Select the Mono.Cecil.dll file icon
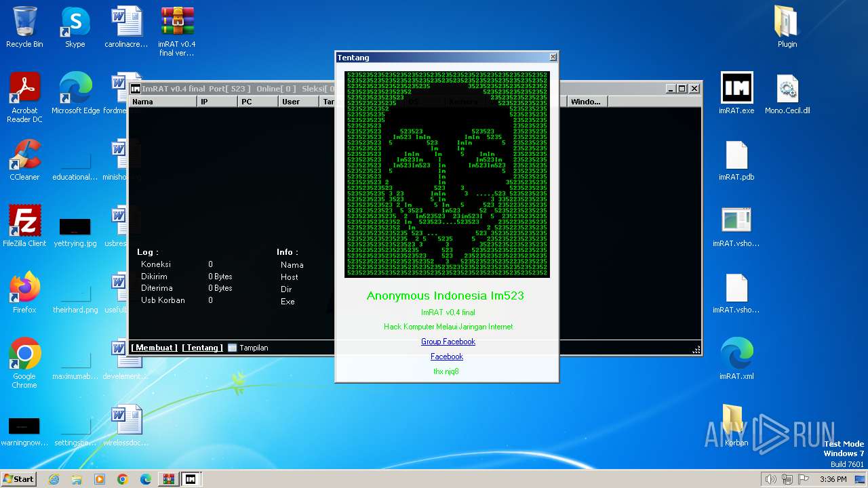 [787, 94]
